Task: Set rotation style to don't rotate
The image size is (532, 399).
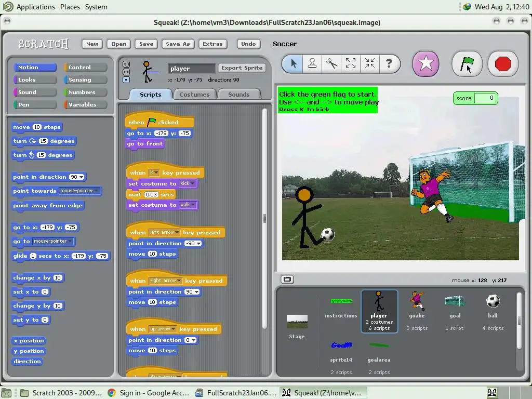Action: tap(126, 79)
